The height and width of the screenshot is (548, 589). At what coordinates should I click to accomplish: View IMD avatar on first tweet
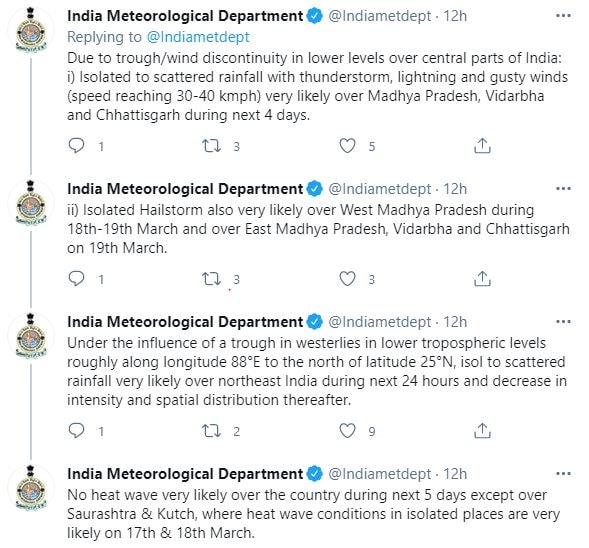(31, 30)
